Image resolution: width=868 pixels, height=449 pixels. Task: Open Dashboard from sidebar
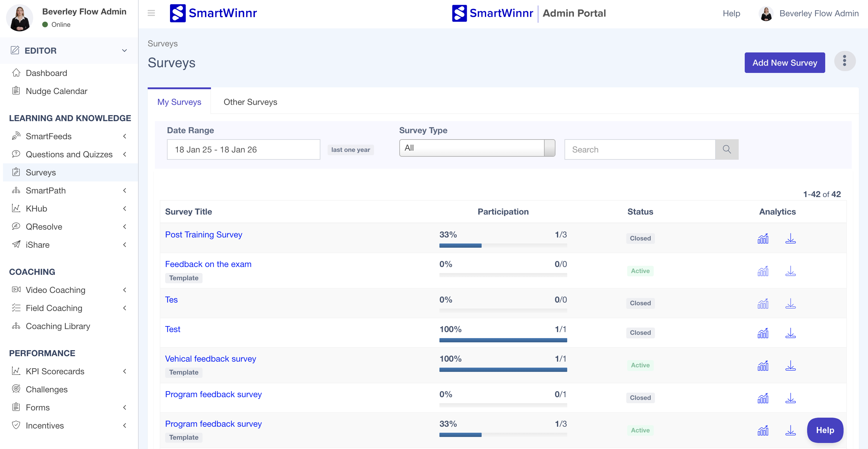46,73
